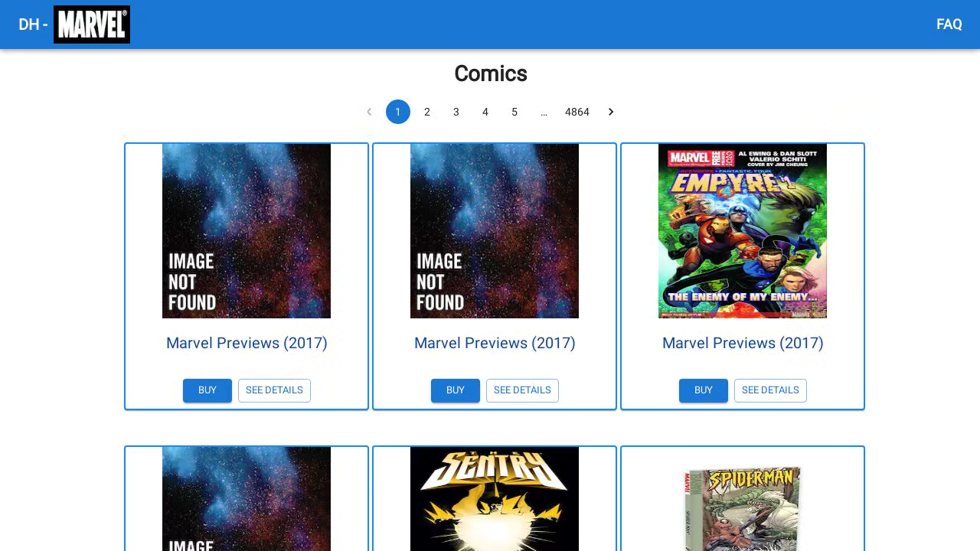Jump to page 4 of comics
Viewport: 980px width, 551px height.
coord(485,112)
